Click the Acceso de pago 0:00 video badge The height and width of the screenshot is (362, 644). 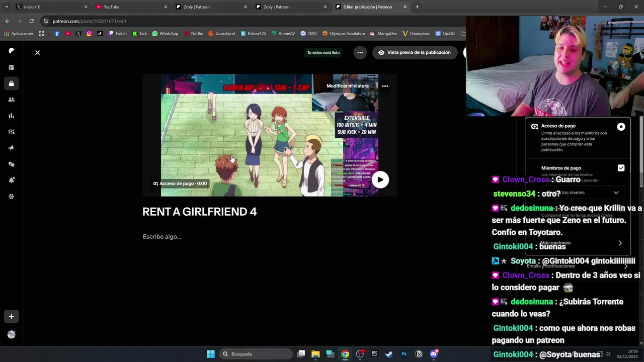coord(180,184)
